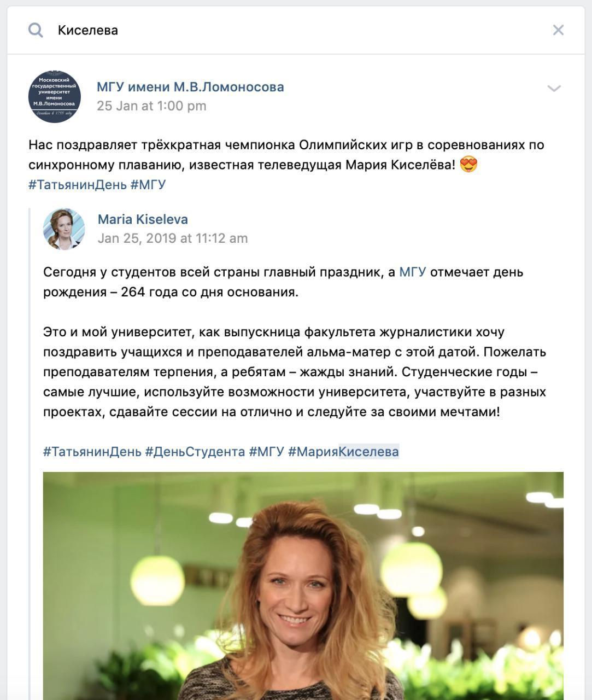The image size is (592, 700).
Task: Open the repost date Jan 25, 2019 at 11:12 am
Action: (173, 238)
